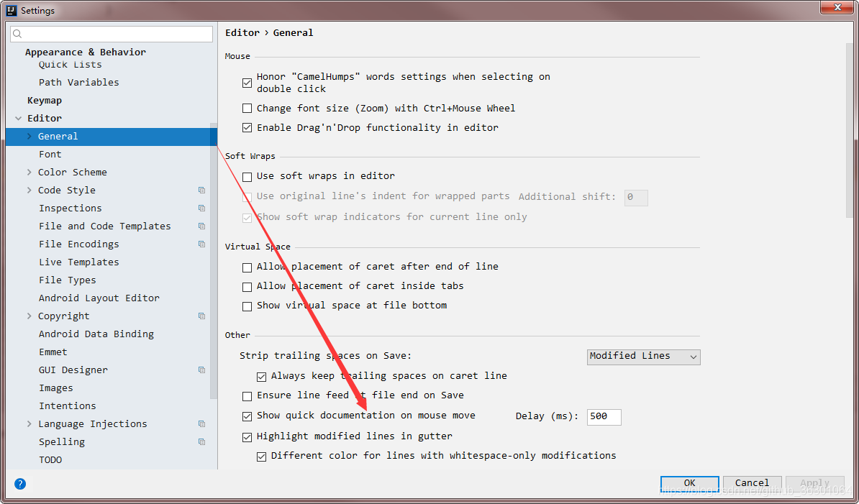The width and height of the screenshot is (859, 504).
Task: Click project-level icon next to Code Style
Action: [x=201, y=191]
